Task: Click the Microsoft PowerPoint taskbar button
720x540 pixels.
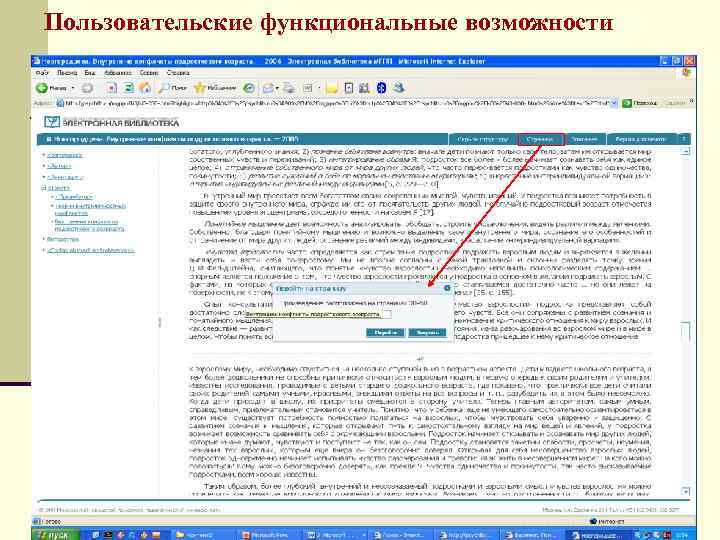Action: (268, 535)
